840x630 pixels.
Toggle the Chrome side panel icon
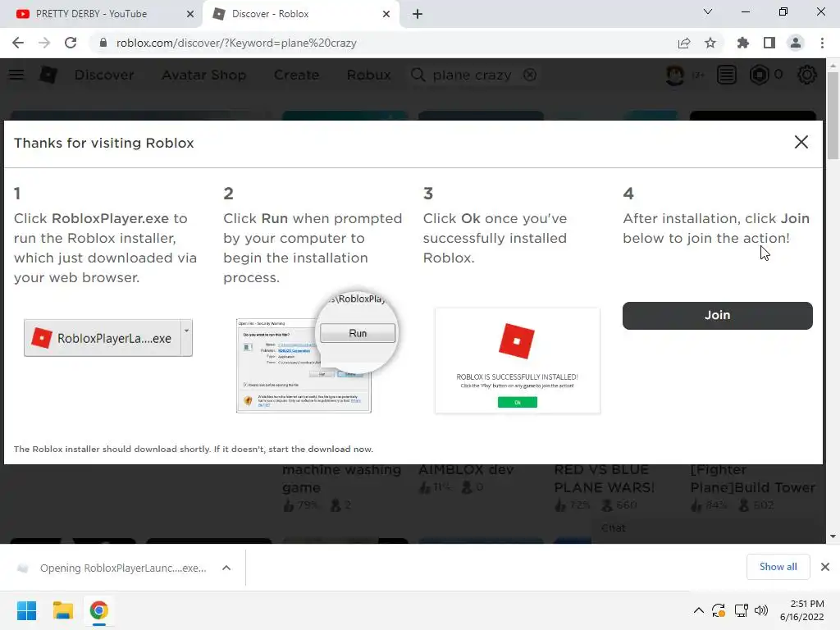(x=769, y=43)
